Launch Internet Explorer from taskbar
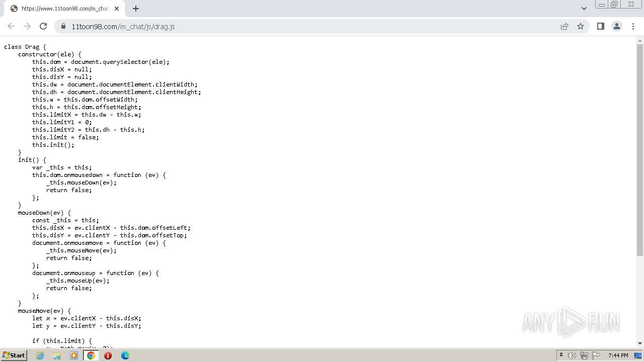 tap(40, 355)
